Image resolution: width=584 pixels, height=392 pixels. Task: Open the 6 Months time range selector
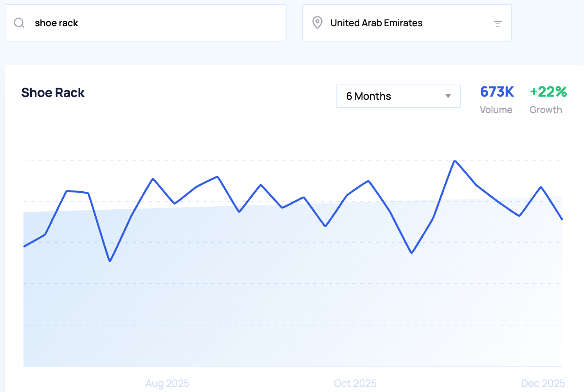(398, 96)
